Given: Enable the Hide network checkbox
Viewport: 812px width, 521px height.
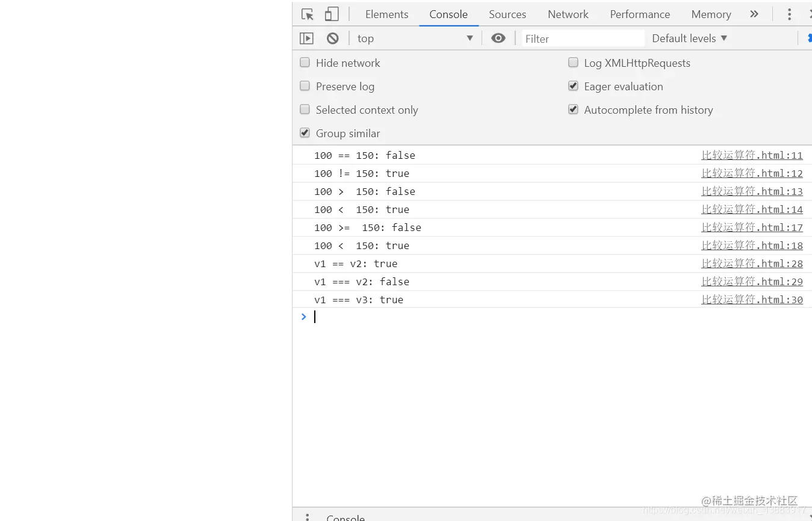Looking at the screenshot, I should point(305,63).
